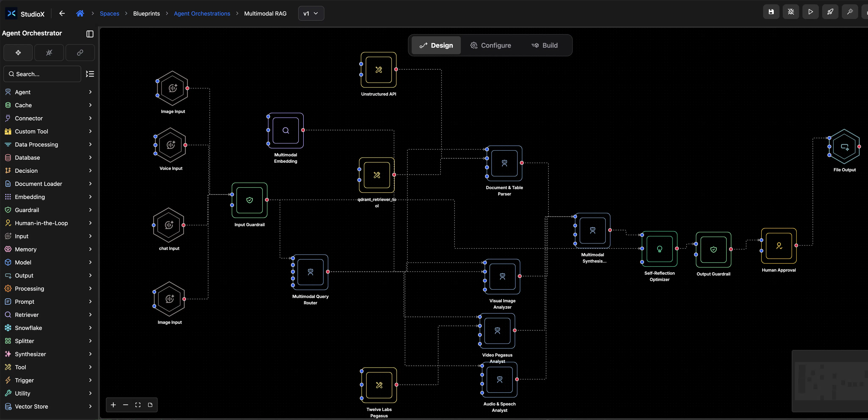Select the Input Guardrail node
This screenshot has width=868, height=420.
coord(250,200)
